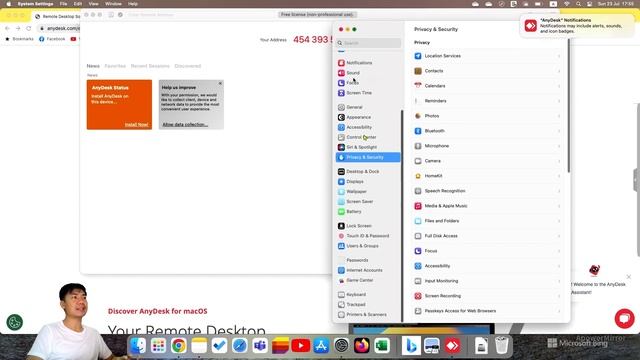Open Excel from the Dock
640x360 pixels.
coord(382,346)
